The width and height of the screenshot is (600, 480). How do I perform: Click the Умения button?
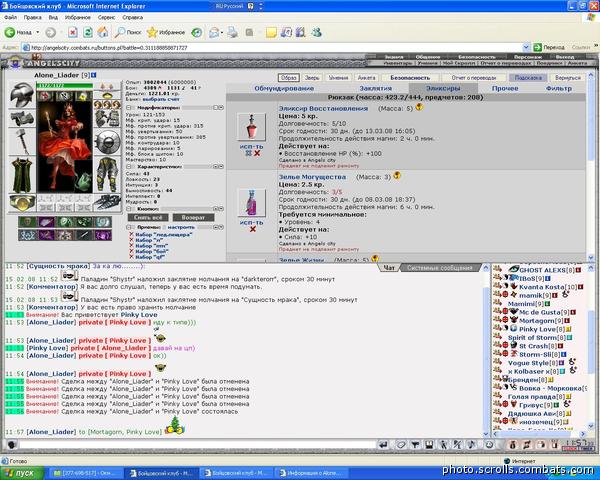338,78
